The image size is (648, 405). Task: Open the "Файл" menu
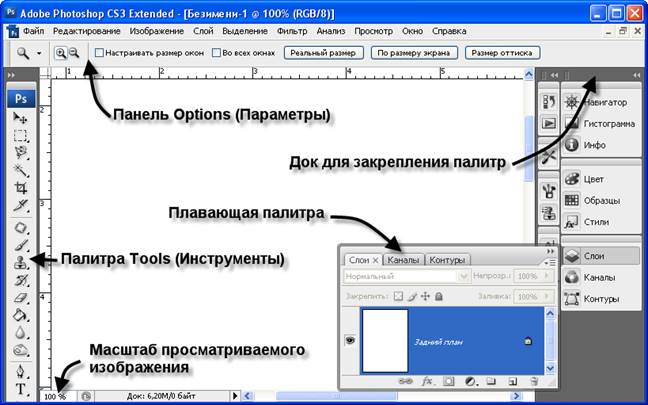point(34,31)
